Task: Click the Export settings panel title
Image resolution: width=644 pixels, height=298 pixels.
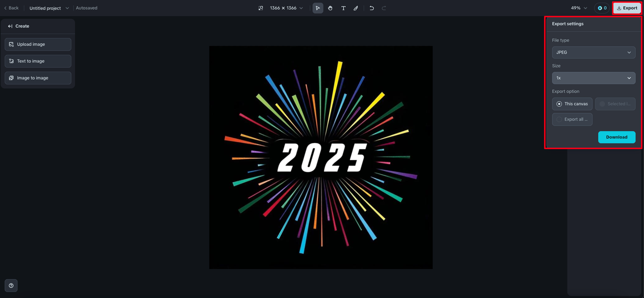Action: coord(568,24)
